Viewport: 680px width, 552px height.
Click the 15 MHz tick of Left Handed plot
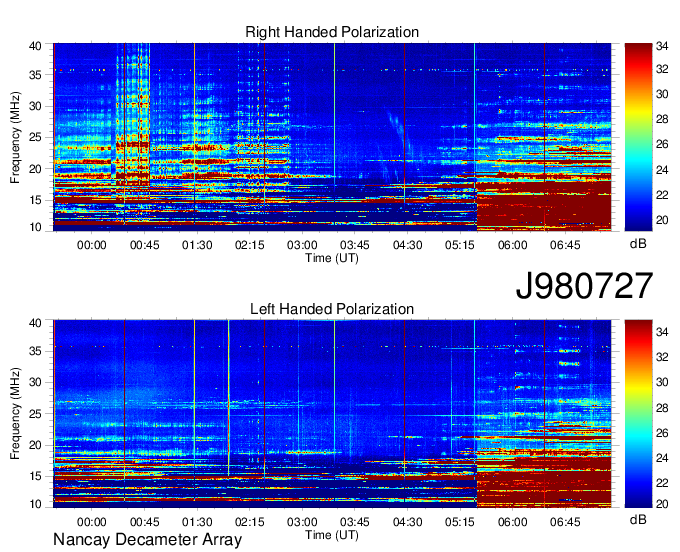(x=35, y=477)
